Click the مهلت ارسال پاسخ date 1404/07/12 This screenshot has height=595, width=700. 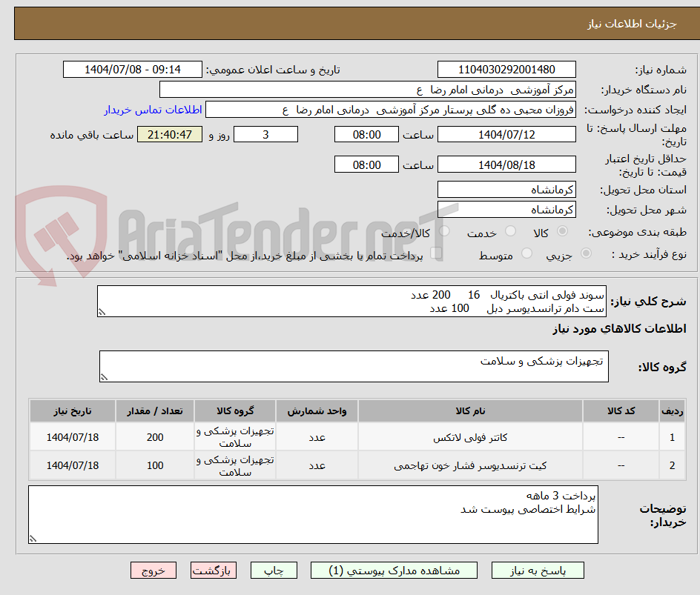(x=506, y=134)
